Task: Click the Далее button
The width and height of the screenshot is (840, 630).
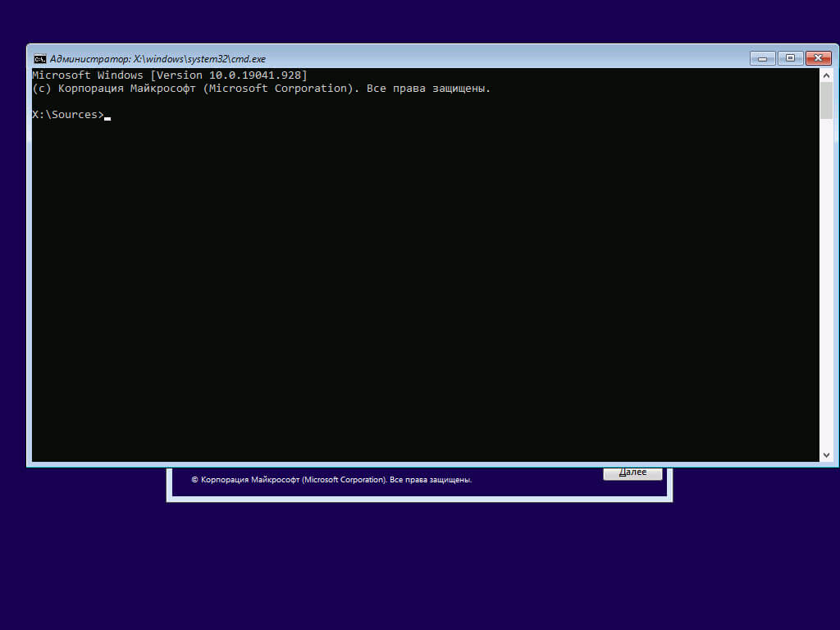Action: [x=632, y=473]
